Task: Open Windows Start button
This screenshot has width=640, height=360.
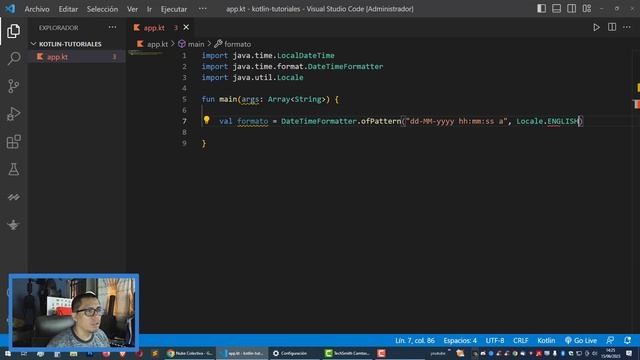Action: 8,353
